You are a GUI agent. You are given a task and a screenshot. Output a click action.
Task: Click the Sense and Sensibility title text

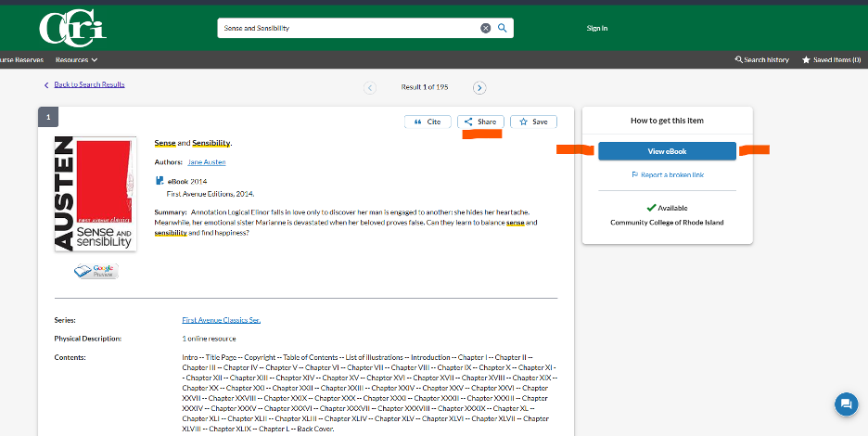pyautogui.click(x=193, y=143)
